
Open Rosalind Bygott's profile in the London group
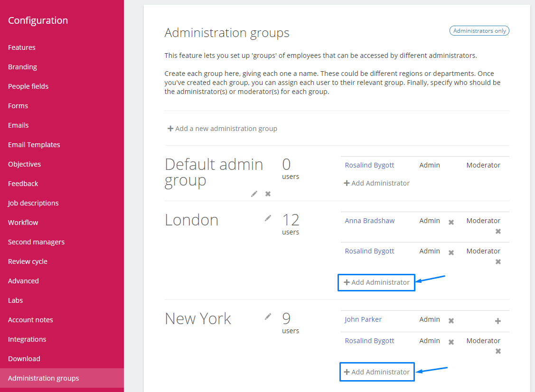tap(369, 251)
